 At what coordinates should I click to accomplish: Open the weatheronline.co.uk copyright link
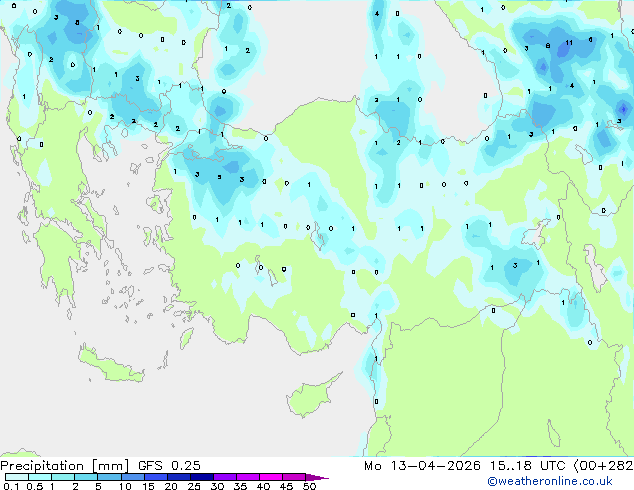coord(550,481)
